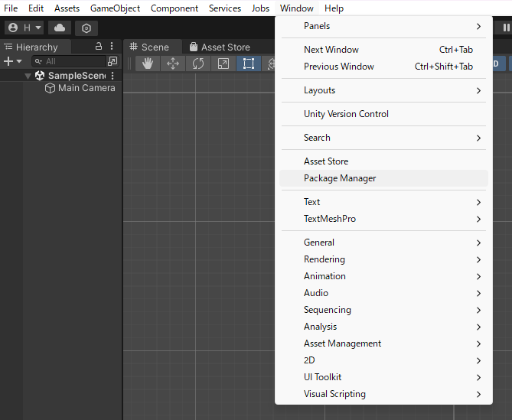Open the GameObject menu
Screen dimensions: 512x420
[x=115, y=8]
